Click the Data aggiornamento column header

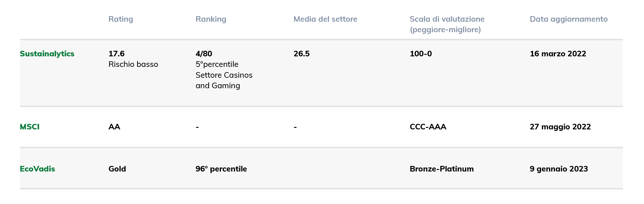[569, 19]
